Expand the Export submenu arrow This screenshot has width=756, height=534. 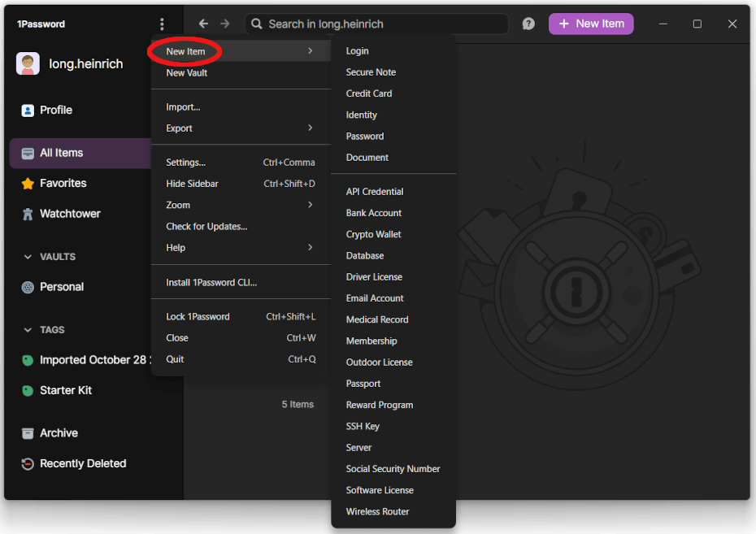pos(310,128)
